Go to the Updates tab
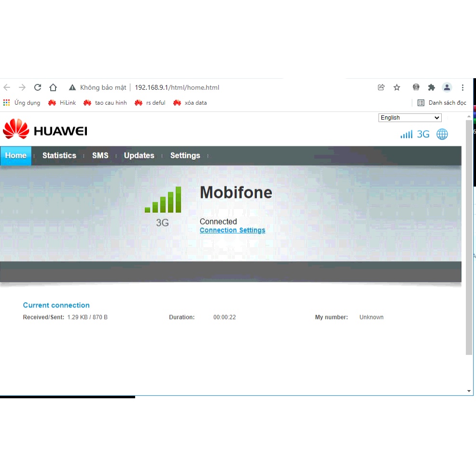The width and height of the screenshot is (476, 476). pos(139,155)
